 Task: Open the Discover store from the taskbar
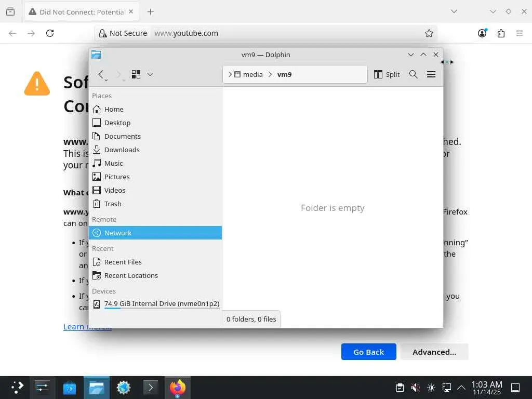pyautogui.click(x=70, y=388)
